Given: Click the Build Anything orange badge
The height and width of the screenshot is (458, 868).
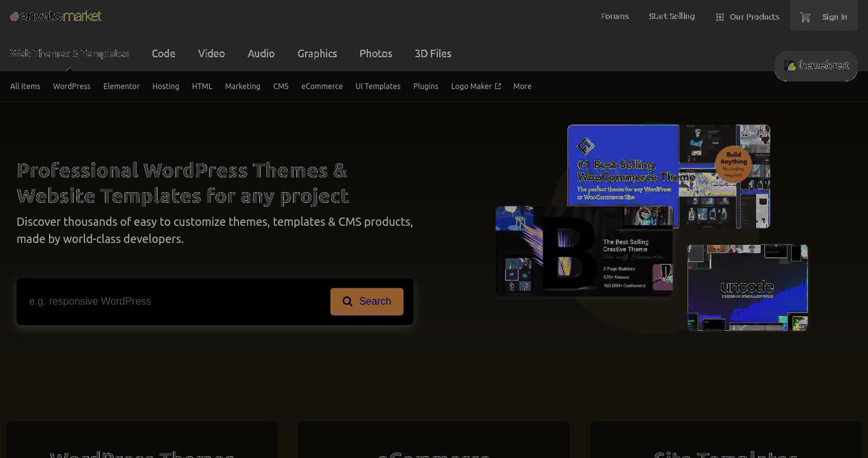Looking at the screenshot, I should 733,165.
